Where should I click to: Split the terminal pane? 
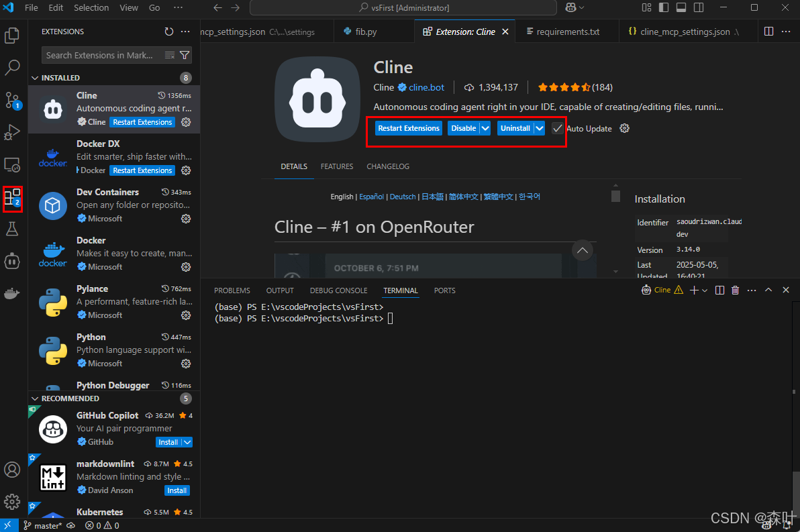(x=720, y=290)
